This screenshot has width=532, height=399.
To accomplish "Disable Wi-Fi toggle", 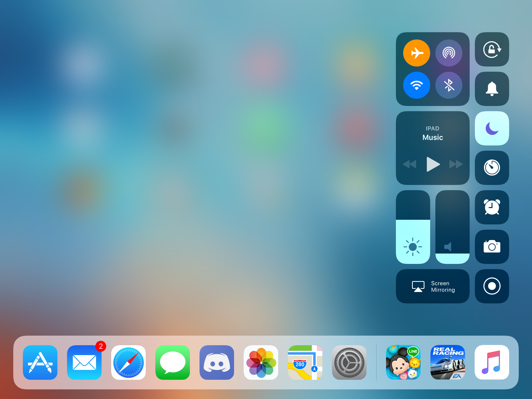I will coord(416,85).
